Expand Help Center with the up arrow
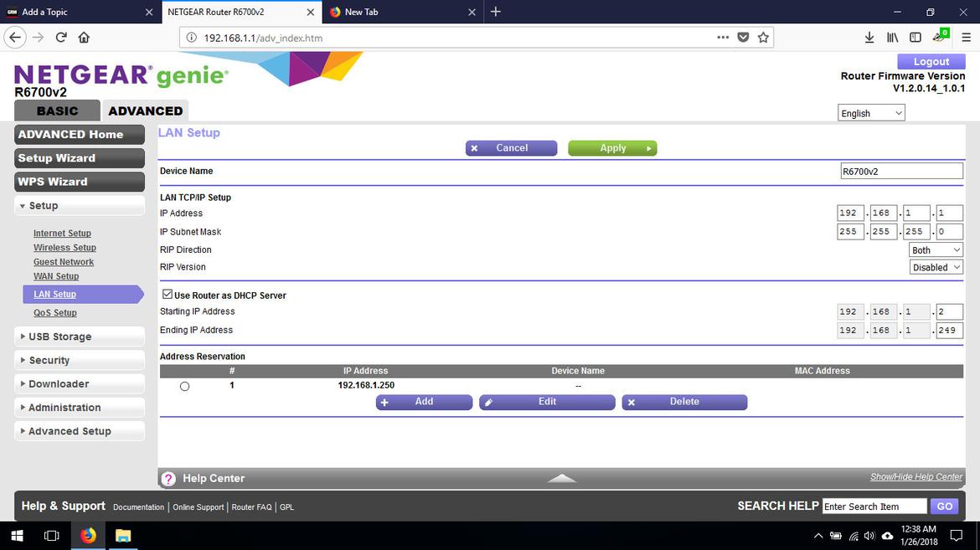This screenshot has height=550, width=980. click(562, 478)
